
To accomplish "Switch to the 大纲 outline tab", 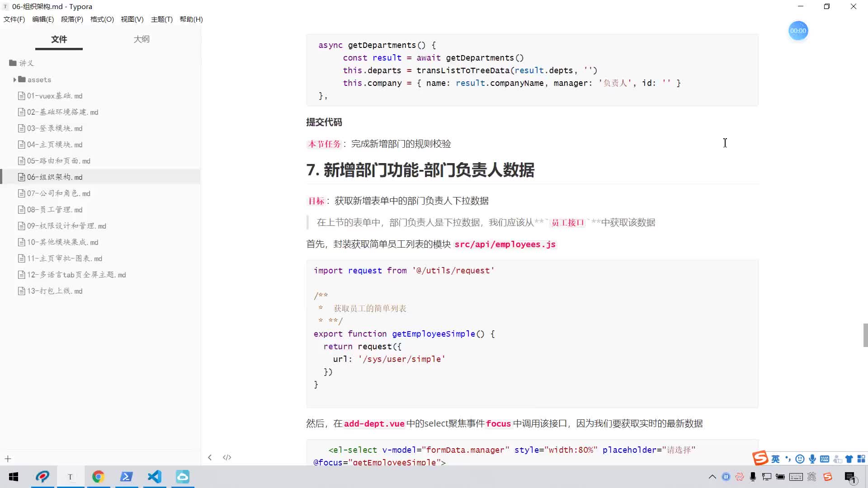I will pyautogui.click(x=142, y=39).
